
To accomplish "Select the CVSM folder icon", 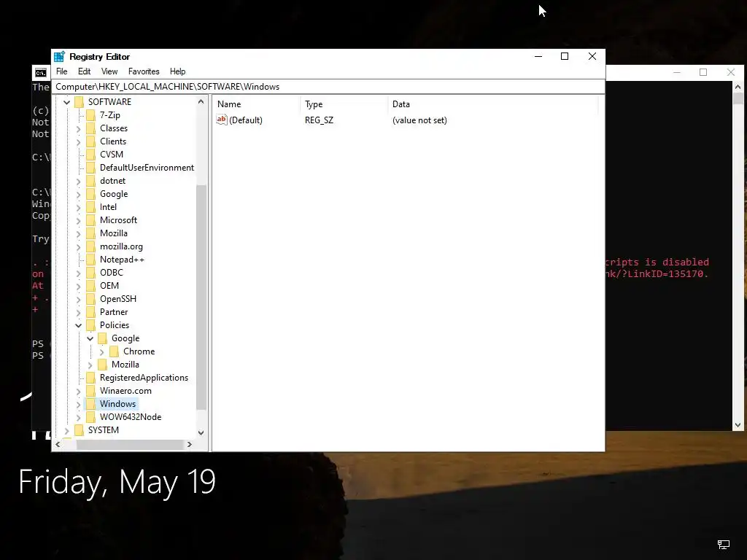I will click(91, 155).
